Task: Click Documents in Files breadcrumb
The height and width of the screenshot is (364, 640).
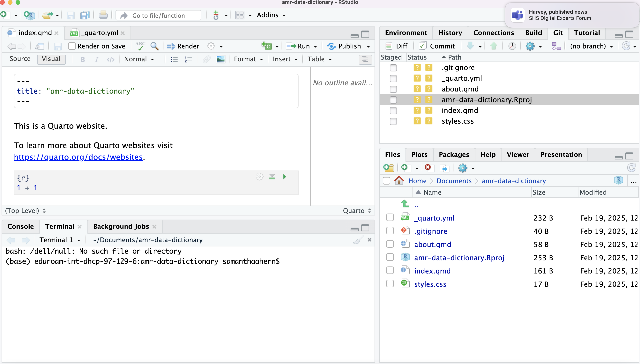Action: click(x=454, y=181)
